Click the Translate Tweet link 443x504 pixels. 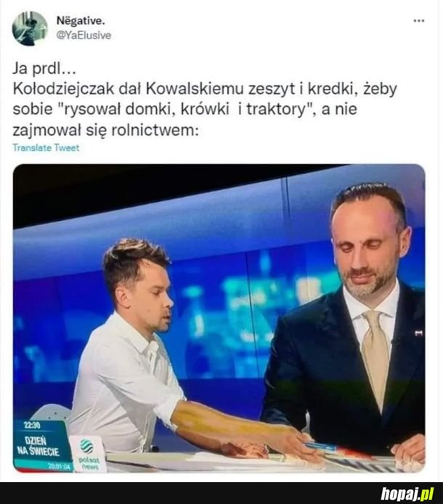[46, 147]
